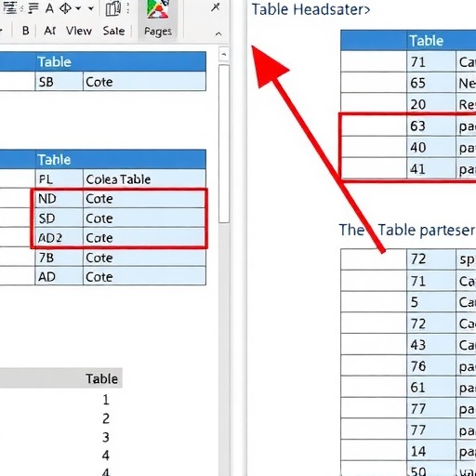476x476 pixels.
Task: Click the columns layout icon
Action: coord(112,8)
